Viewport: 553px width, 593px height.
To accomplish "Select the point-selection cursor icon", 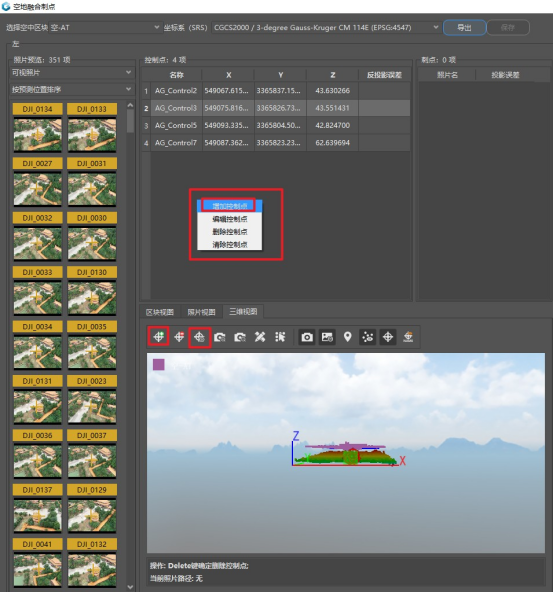I will 280,337.
